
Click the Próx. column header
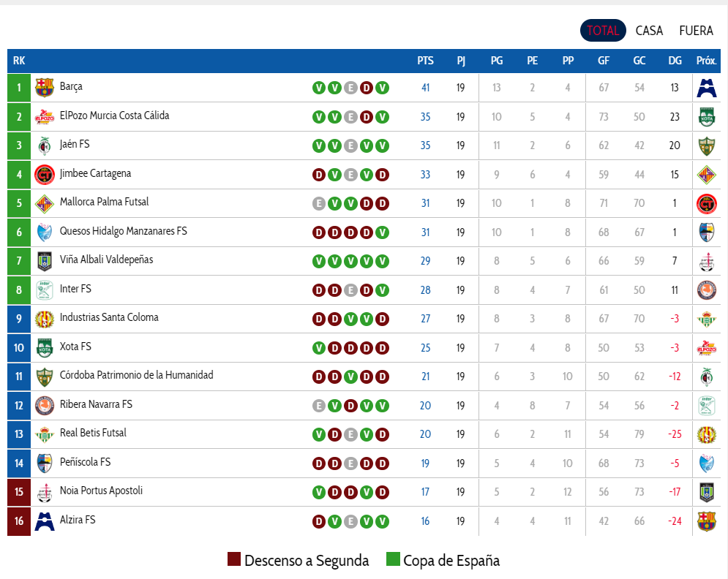pos(706,61)
